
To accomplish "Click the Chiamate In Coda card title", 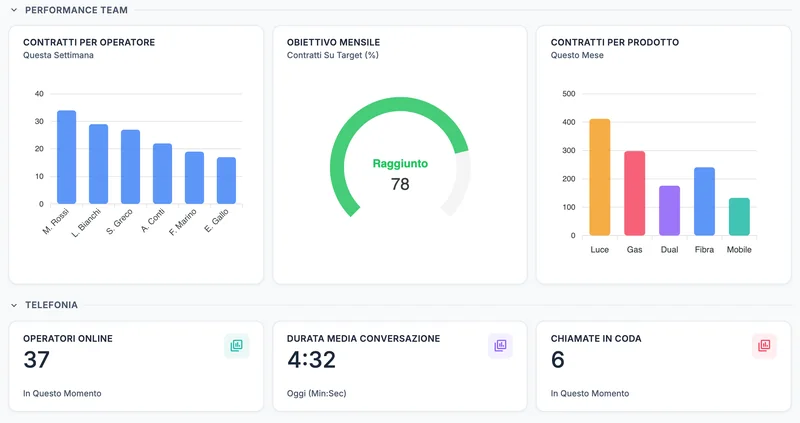I will coord(596,338).
